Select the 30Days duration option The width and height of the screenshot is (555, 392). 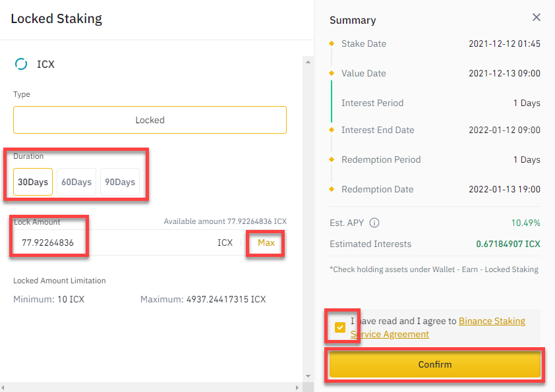33,182
